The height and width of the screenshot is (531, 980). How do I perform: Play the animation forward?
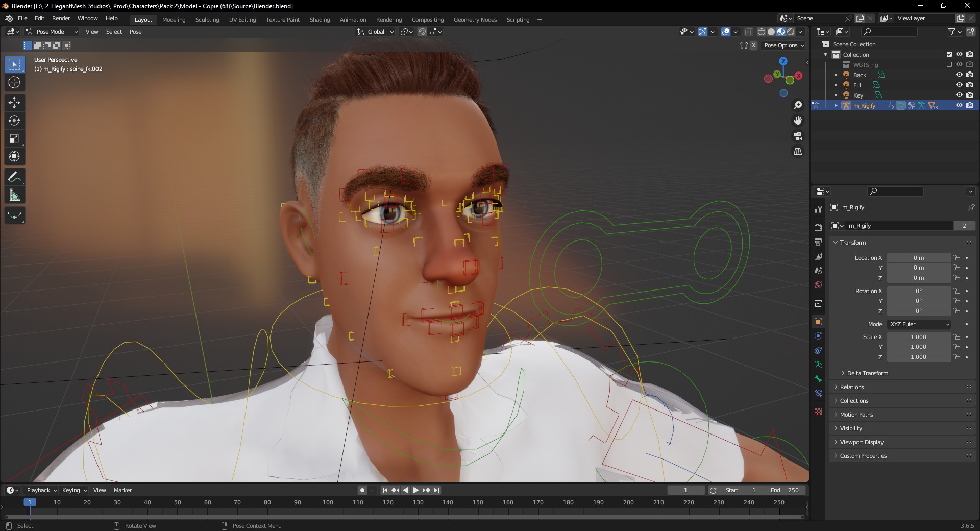pos(416,490)
